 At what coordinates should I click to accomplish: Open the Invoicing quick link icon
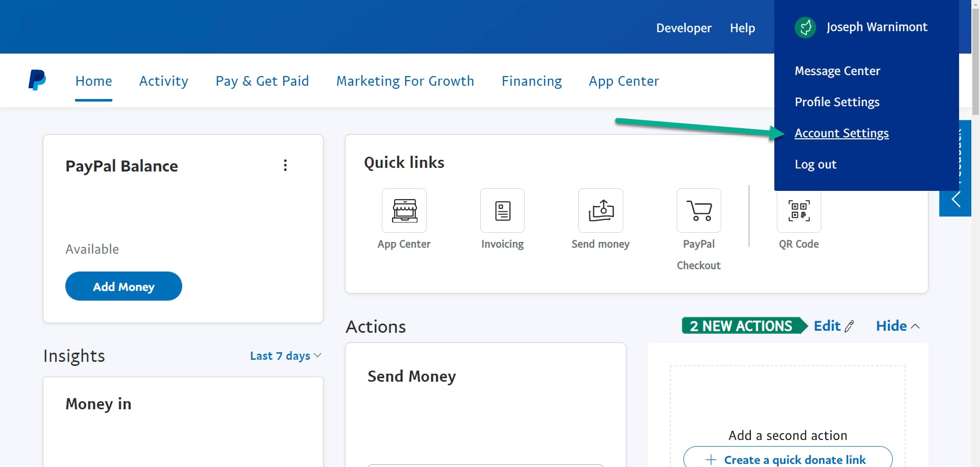[502, 211]
